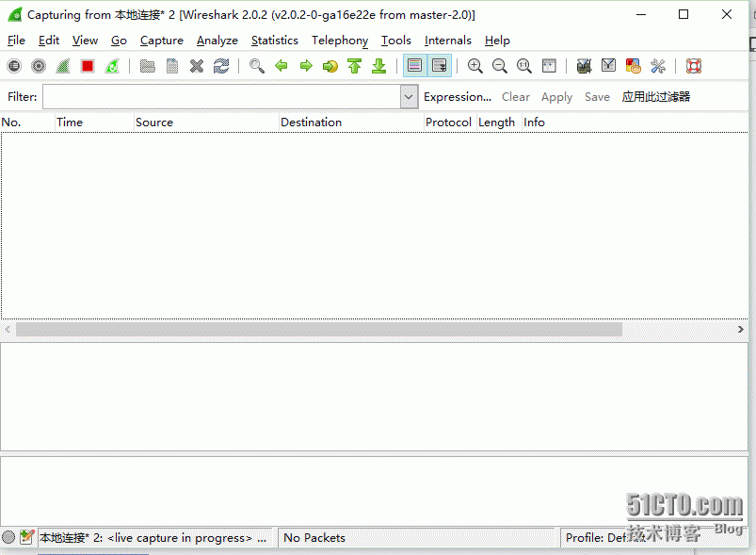Viewport: 756px width, 555px height.
Task: Go to specific packet number icon
Action: click(x=330, y=66)
